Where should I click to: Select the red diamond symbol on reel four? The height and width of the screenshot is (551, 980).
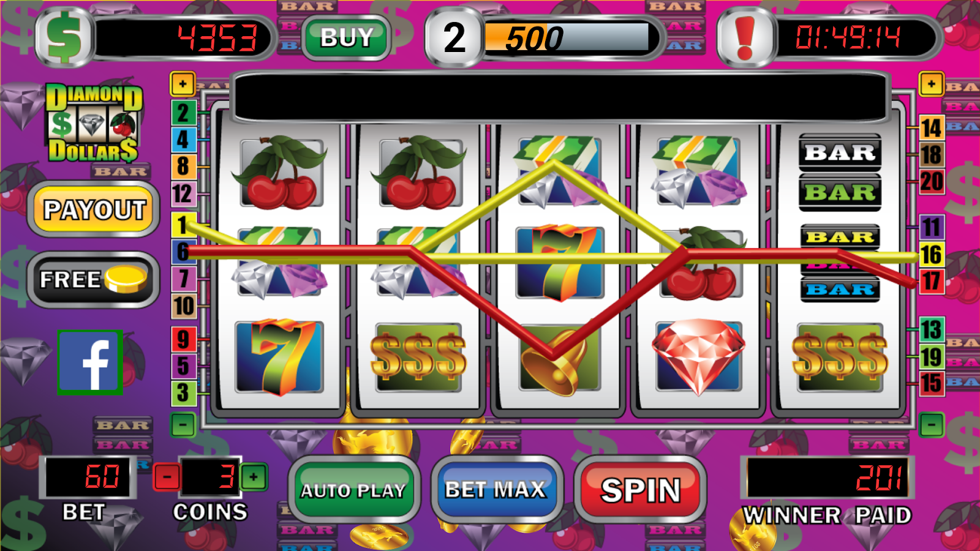(698, 356)
